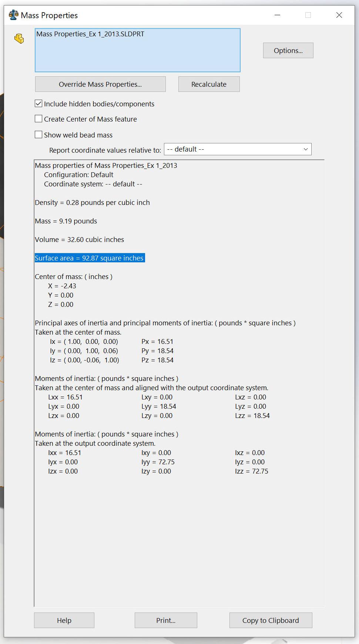
Task: Click the Mass Properties scale icon in title bar
Action: tap(14, 15)
